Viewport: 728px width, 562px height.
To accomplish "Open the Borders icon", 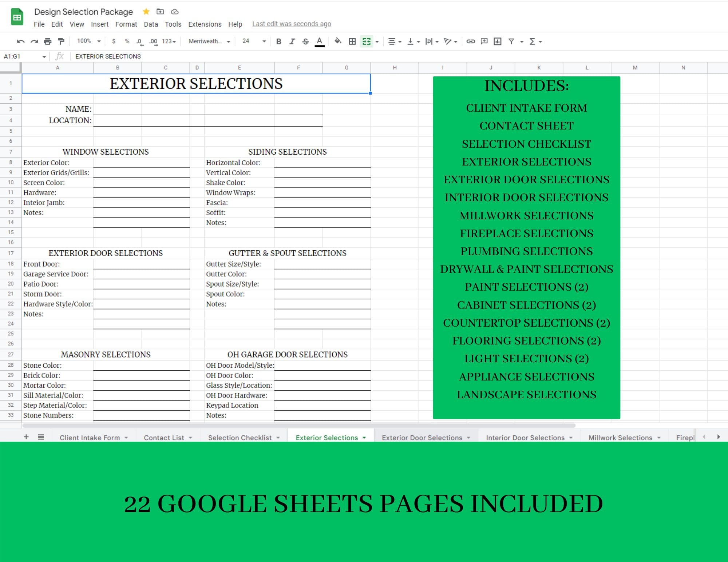I will click(x=352, y=41).
